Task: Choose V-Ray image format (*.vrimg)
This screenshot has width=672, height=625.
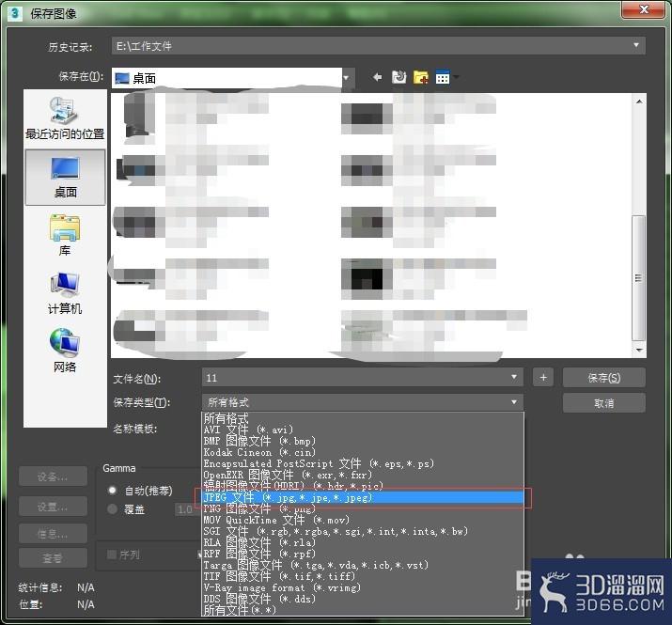Action: (x=363, y=587)
